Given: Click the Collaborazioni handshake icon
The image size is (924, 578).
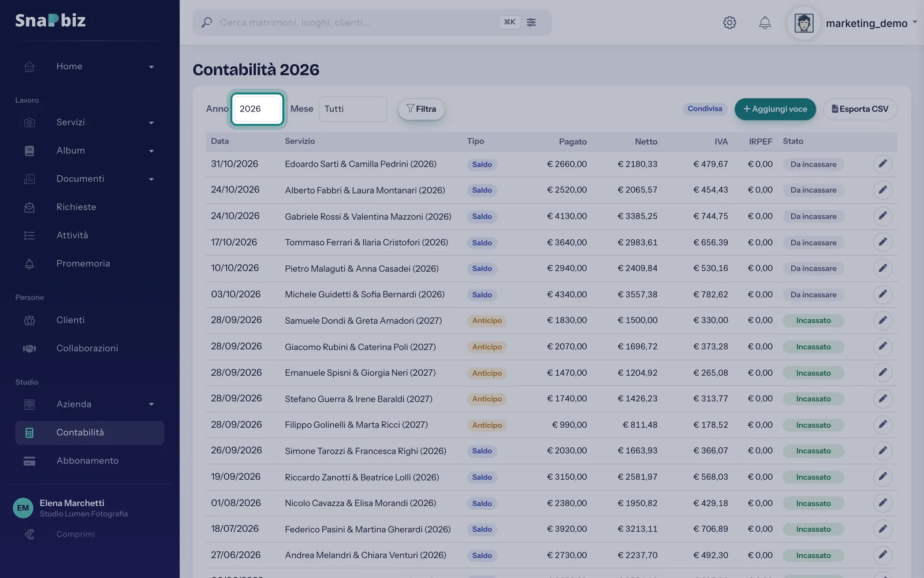Looking at the screenshot, I should [29, 348].
